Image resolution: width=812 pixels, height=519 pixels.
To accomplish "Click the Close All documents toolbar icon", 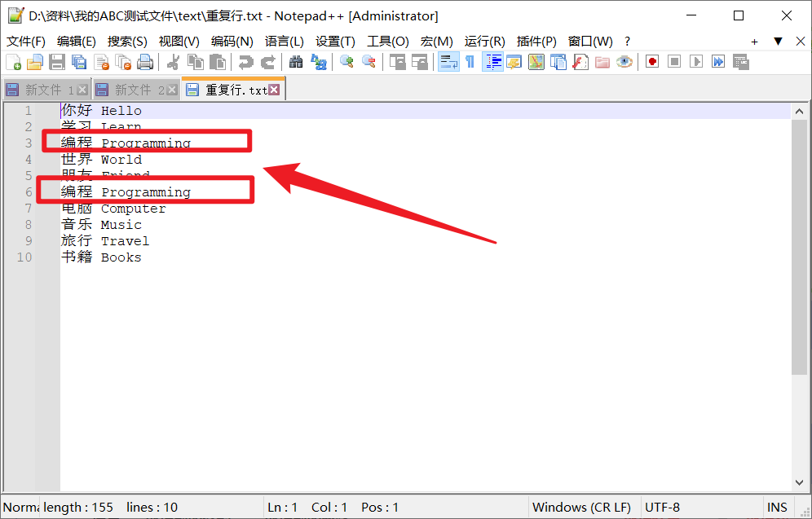I will click(123, 62).
